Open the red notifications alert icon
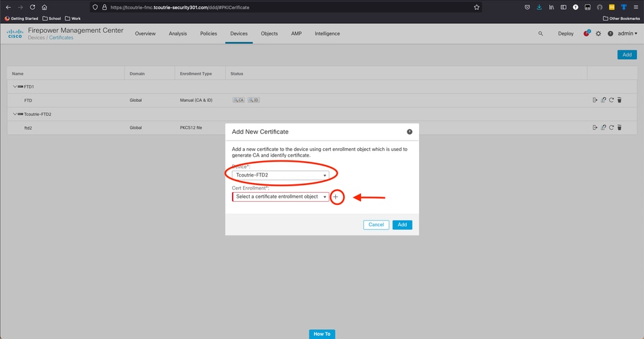Image resolution: width=644 pixels, height=339 pixels. point(587,34)
